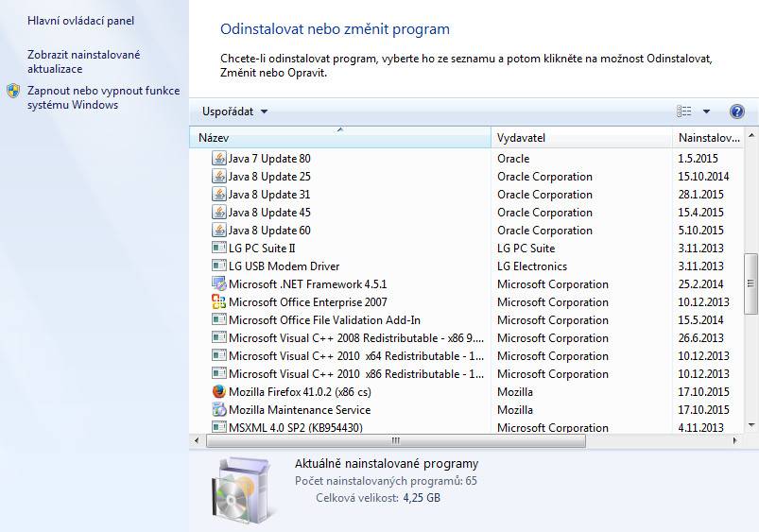The height and width of the screenshot is (532, 759).
Task: Select LG PC Suite II name text
Action: (262, 248)
